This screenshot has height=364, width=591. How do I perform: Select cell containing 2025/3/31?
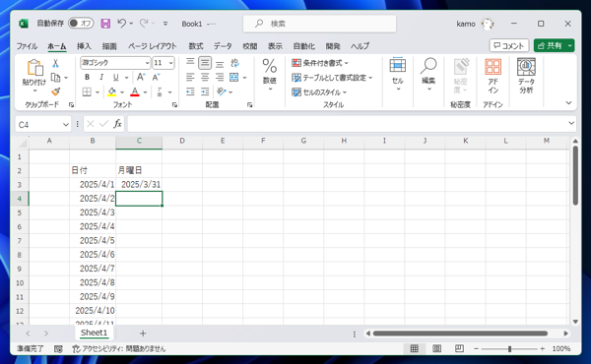[x=139, y=184]
